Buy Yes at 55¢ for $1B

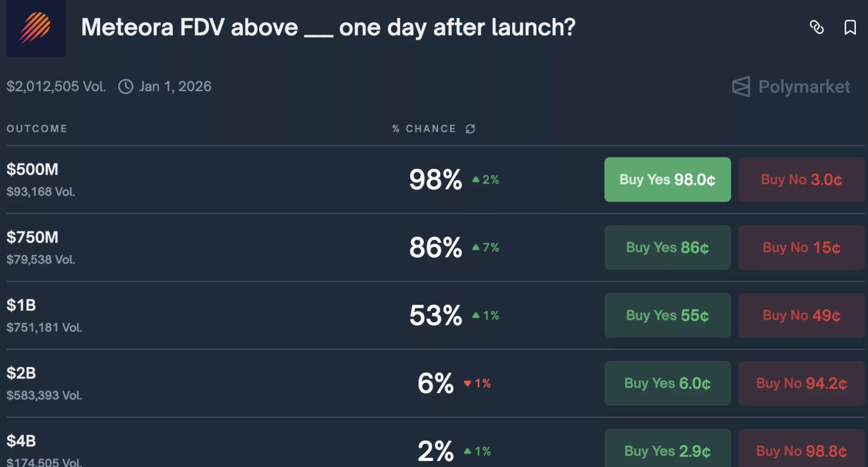pyautogui.click(x=667, y=316)
